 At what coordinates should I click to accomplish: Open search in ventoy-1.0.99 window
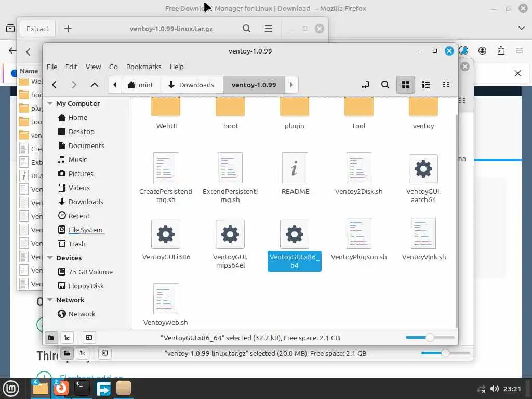point(385,85)
